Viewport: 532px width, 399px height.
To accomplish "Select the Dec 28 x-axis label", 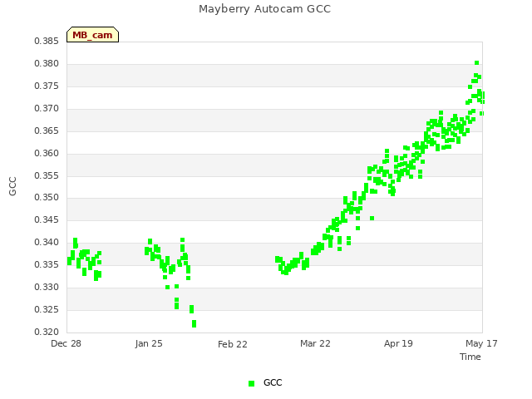I will [x=66, y=343].
